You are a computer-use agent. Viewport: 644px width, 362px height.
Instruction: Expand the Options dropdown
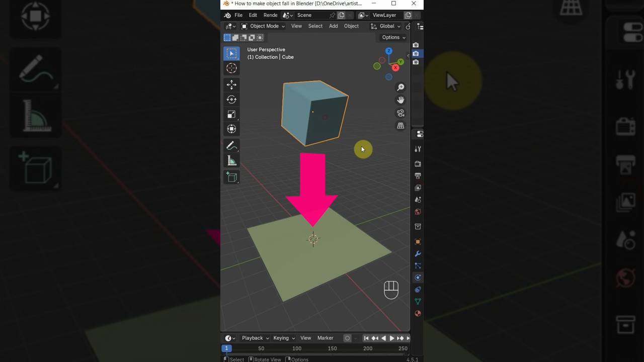tap(393, 38)
